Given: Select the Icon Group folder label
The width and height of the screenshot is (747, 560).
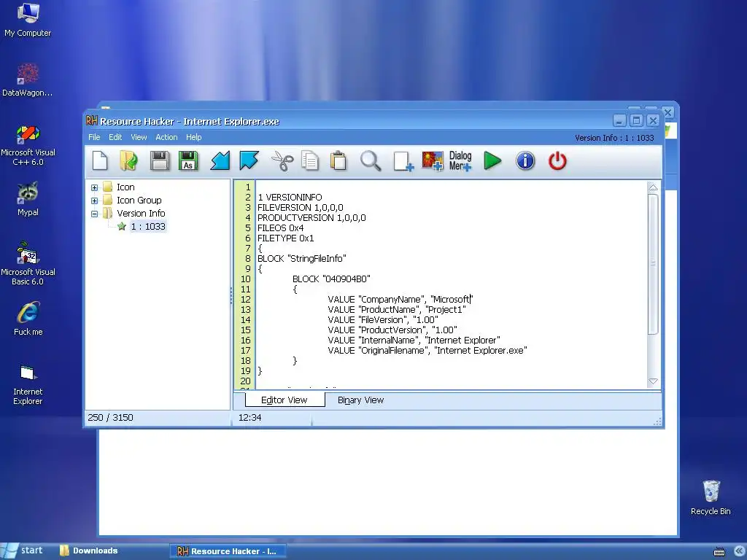Looking at the screenshot, I should click(139, 200).
